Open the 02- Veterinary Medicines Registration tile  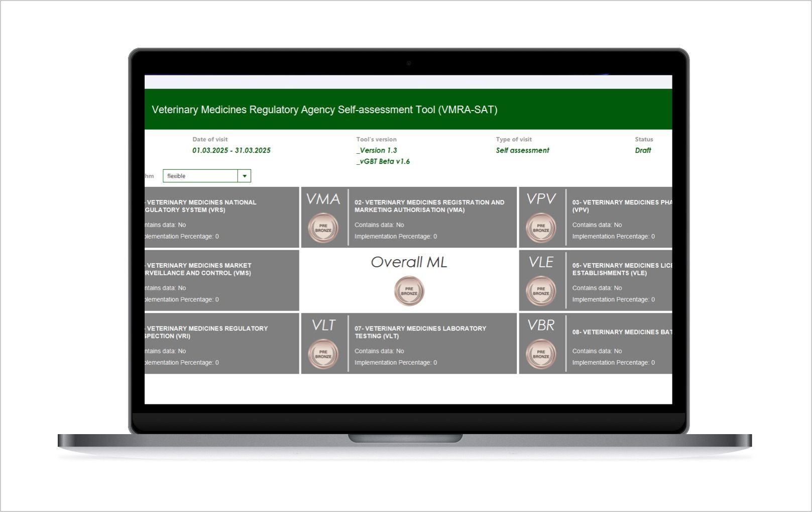point(409,217)
